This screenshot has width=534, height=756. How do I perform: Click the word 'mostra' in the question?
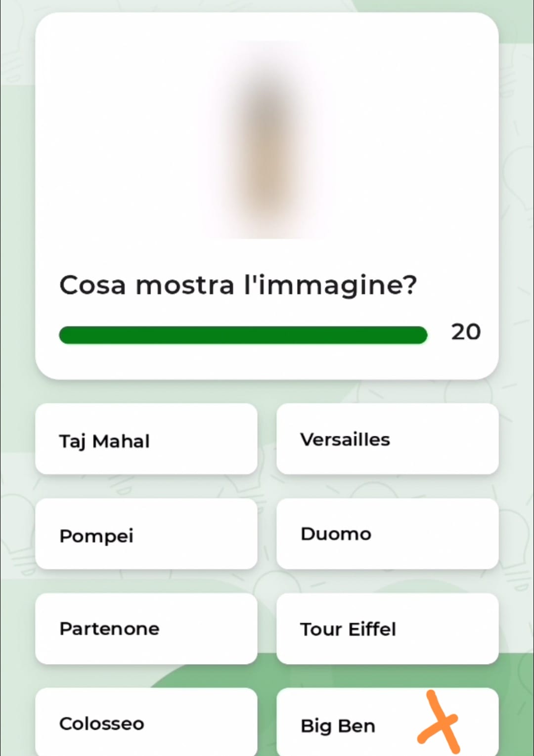tap(185, 285)
